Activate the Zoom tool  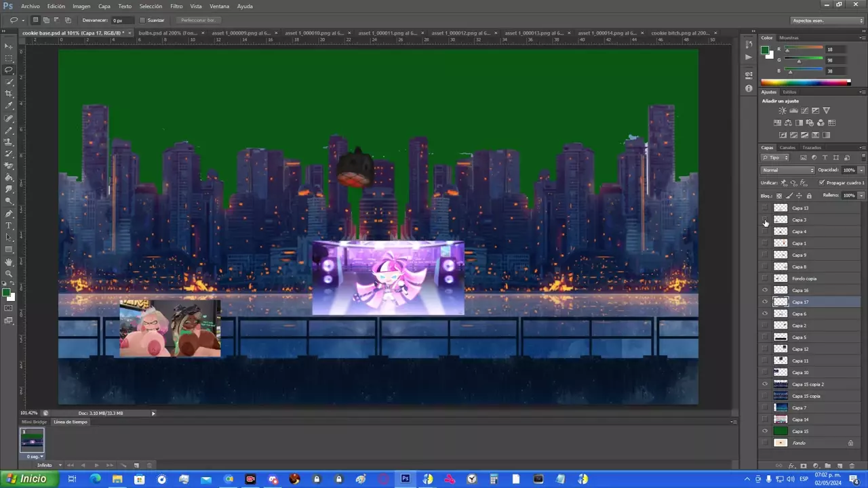click(9, 274)
